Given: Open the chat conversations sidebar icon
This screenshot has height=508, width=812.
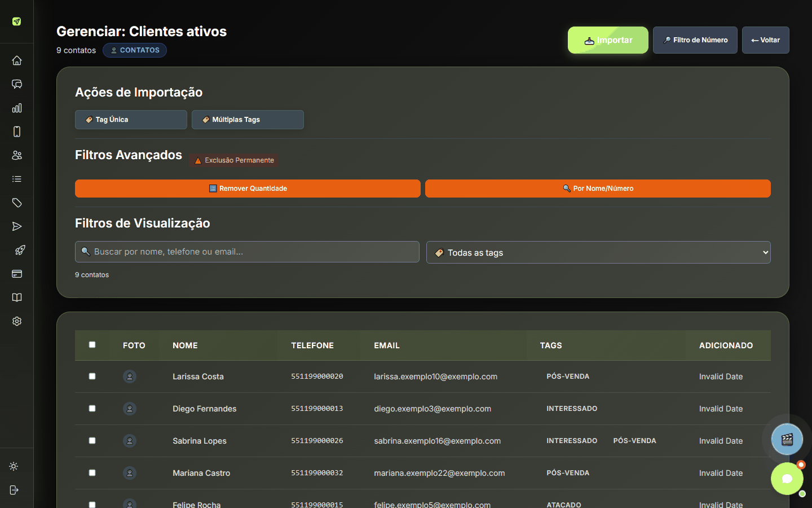Looking at the screenshot, I should coord(17,84).
